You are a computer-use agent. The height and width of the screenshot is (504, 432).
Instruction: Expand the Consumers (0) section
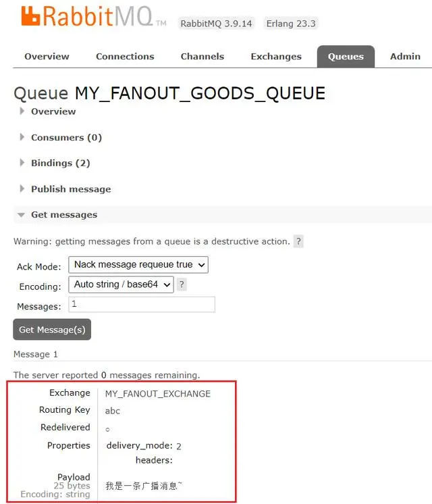61,138
